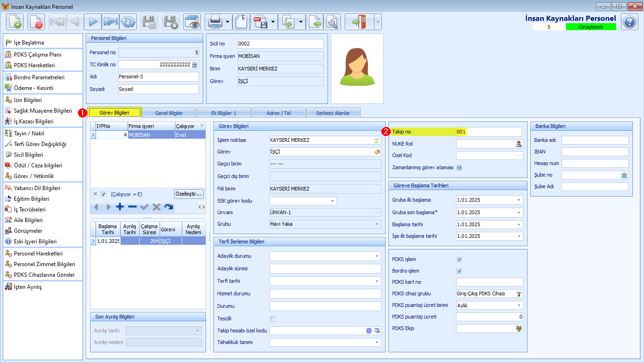Image resolution: width=644 pixels, height=363 pixels.
Task: Open the preview eye window icon
Action: click(x=192, y=22)
